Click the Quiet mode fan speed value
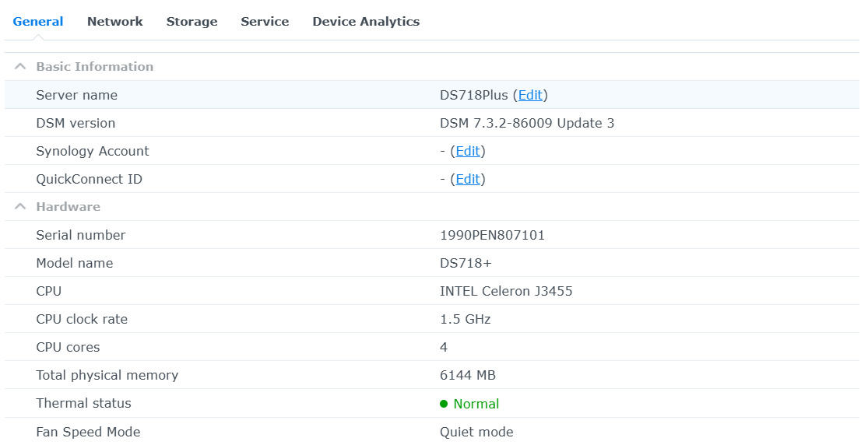The image size is (868, 445). (x=476, y=432)
